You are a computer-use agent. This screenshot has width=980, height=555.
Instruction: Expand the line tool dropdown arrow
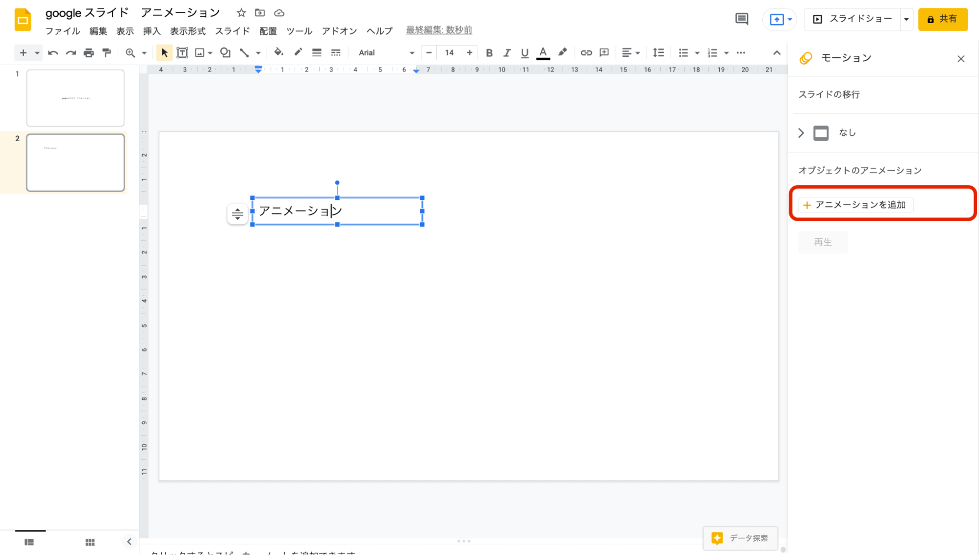point(258,53)
